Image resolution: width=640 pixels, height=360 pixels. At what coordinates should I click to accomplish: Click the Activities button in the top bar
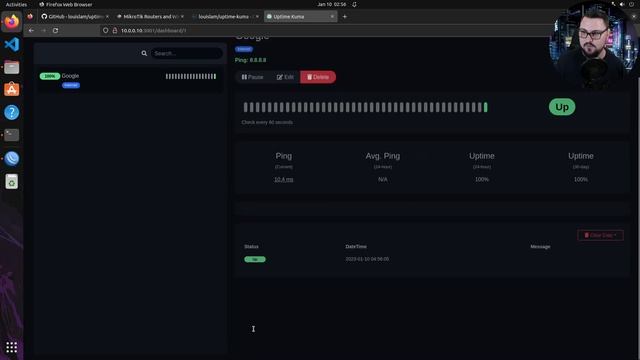16,4
